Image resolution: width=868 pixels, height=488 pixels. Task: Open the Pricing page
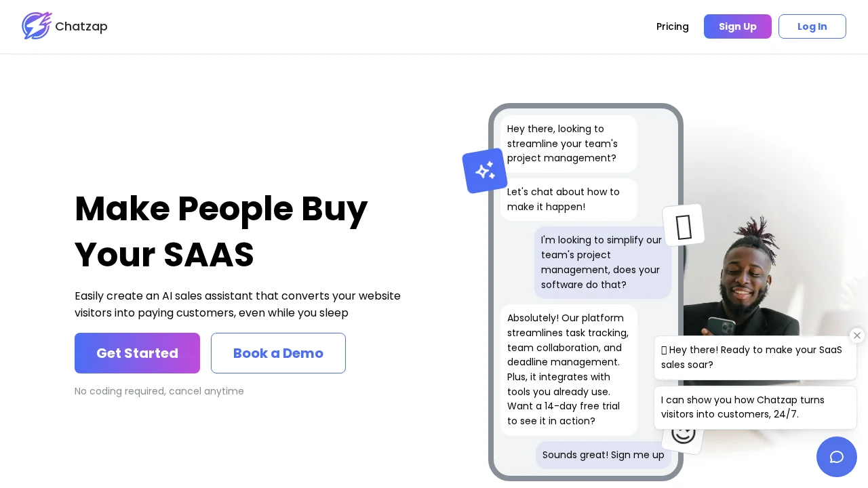pyautogui.click(x=673, y=26)
